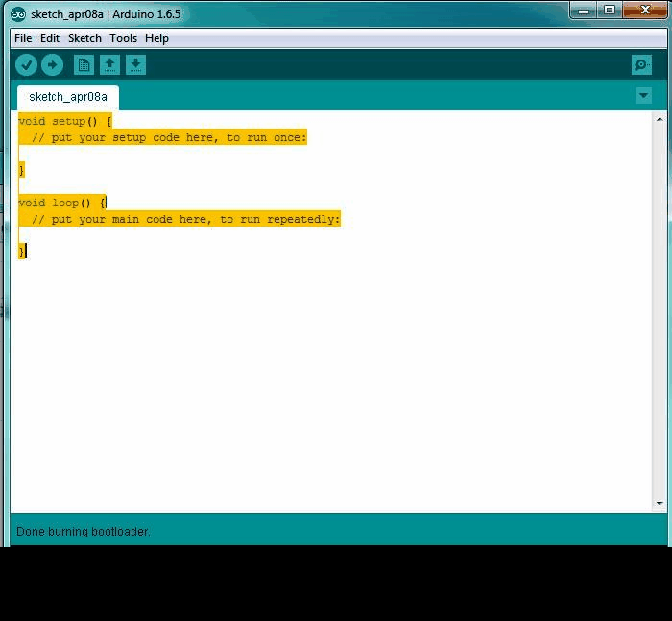Click the closing brace after setup
This screenshot has height=621, width=672.
click(22, 170)
